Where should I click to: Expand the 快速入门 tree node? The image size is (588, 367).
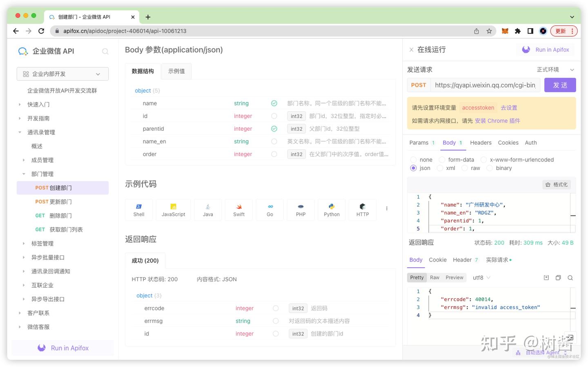(x=20, y=105)
